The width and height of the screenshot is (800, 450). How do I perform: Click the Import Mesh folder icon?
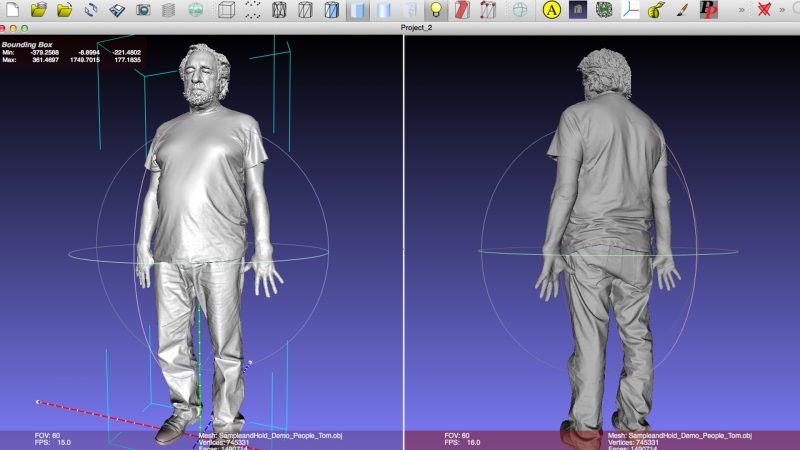(66, 10)
